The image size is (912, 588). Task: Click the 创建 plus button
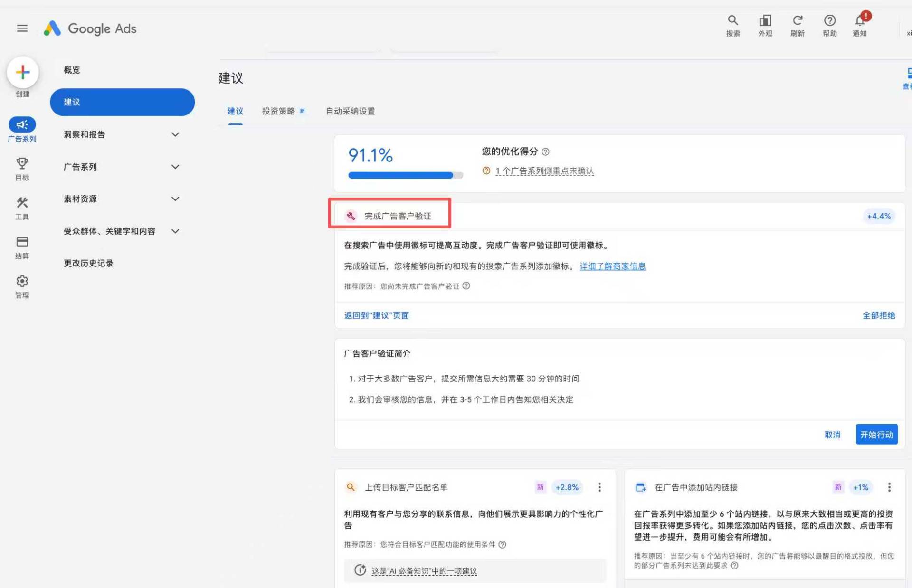click(x=23, y=72)
